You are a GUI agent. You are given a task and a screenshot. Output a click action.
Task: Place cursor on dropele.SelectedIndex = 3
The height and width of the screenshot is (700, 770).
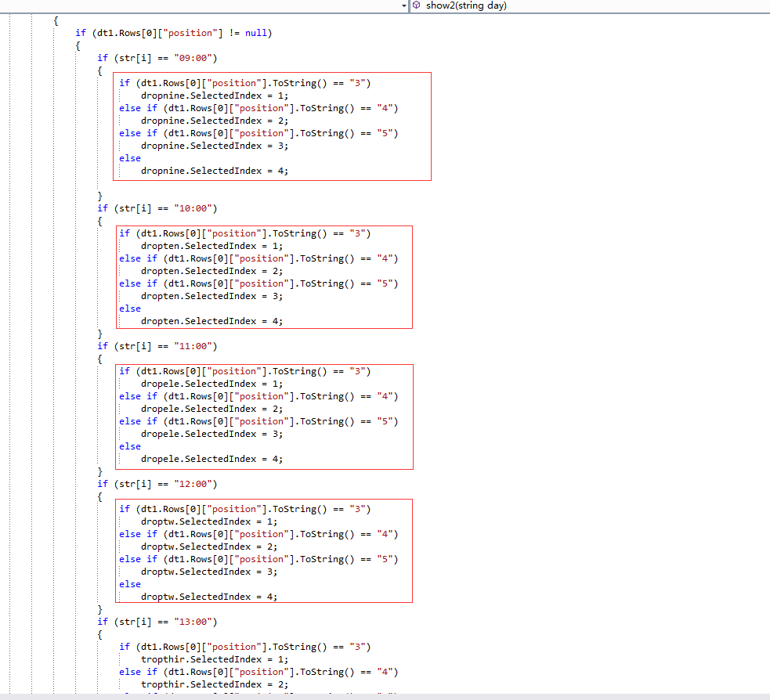(x=211, y=434)
